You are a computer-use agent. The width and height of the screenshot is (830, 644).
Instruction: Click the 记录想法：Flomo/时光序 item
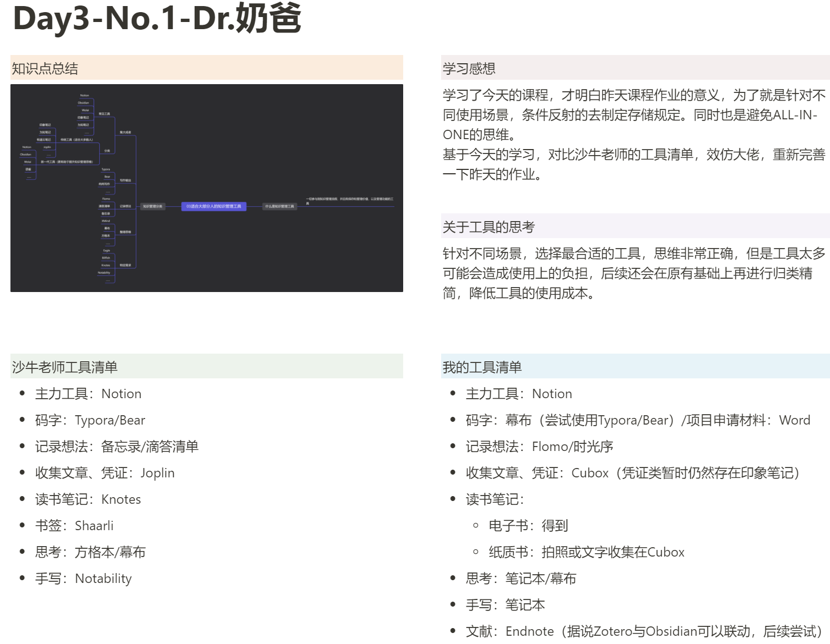click(540, 447)
